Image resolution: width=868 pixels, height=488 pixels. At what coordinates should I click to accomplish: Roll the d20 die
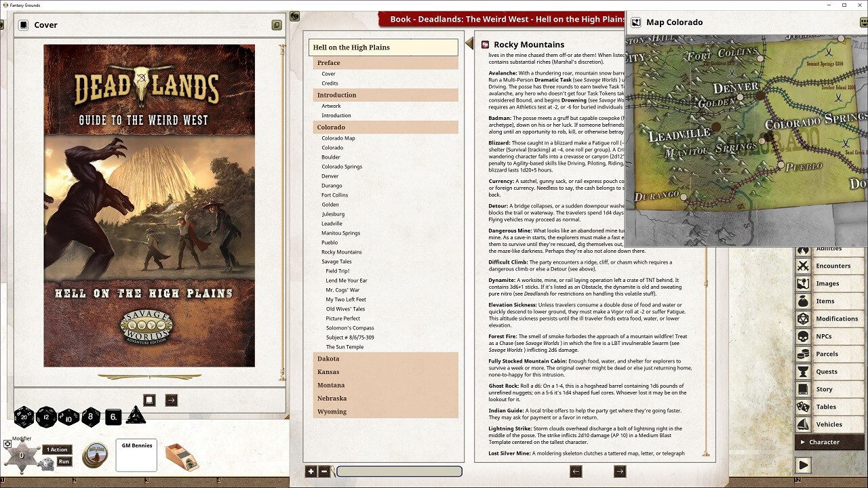click(22, 418)
